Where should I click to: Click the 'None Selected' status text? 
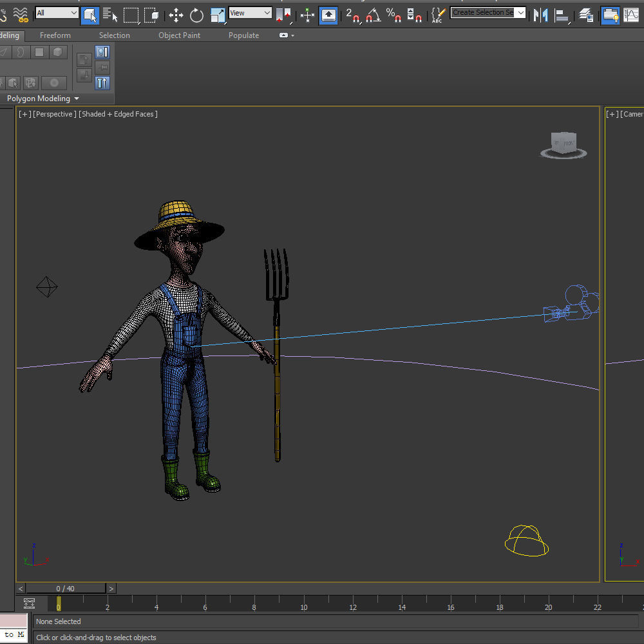click(x=59, y=621)
